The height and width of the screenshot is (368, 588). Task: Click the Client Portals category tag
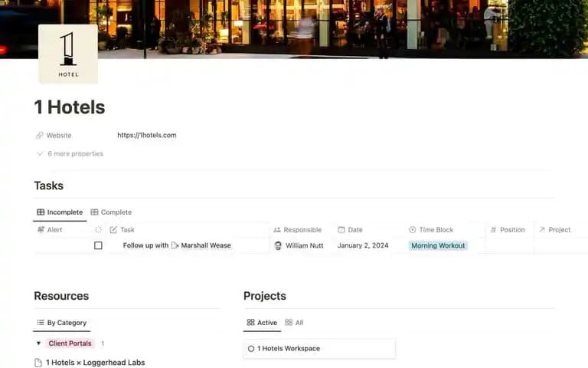[70, 343]
